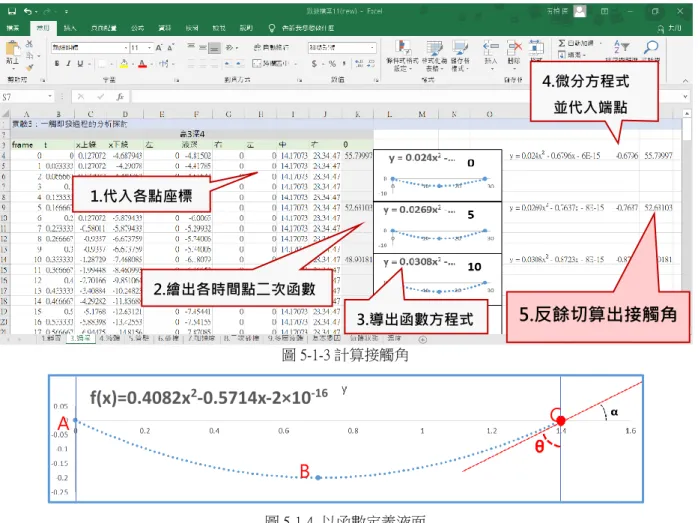
Task: Click the Name Box showing S7
Action: click(x=27, y=97)
